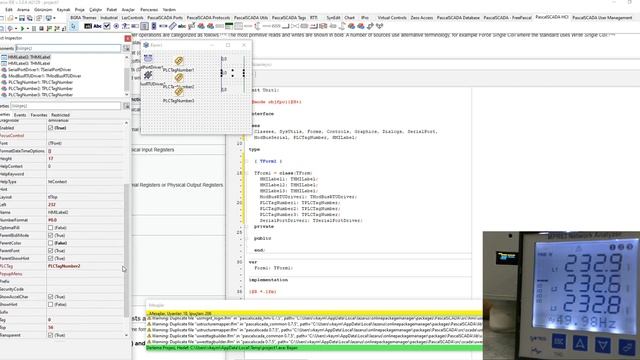640x360 pixels.
Task: Pick the green-topped panel component icon
Action: (229, 26)
